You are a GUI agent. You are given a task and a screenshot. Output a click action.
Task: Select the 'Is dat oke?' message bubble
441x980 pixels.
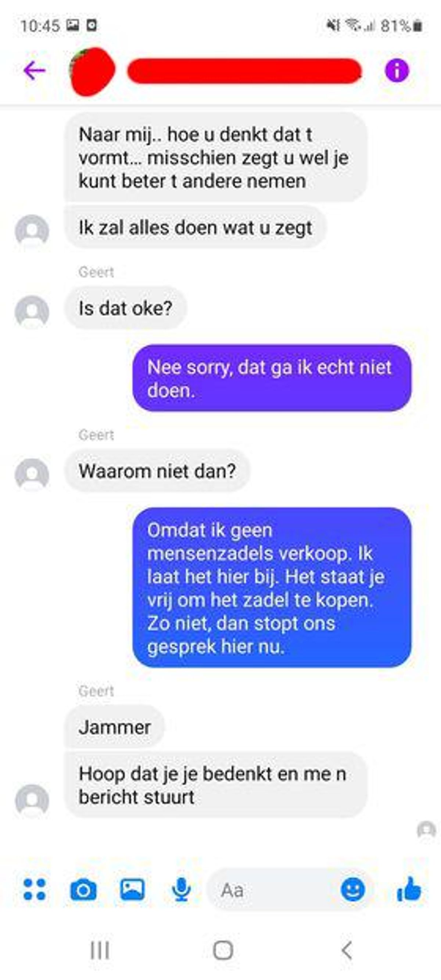(x=126, y=308)
